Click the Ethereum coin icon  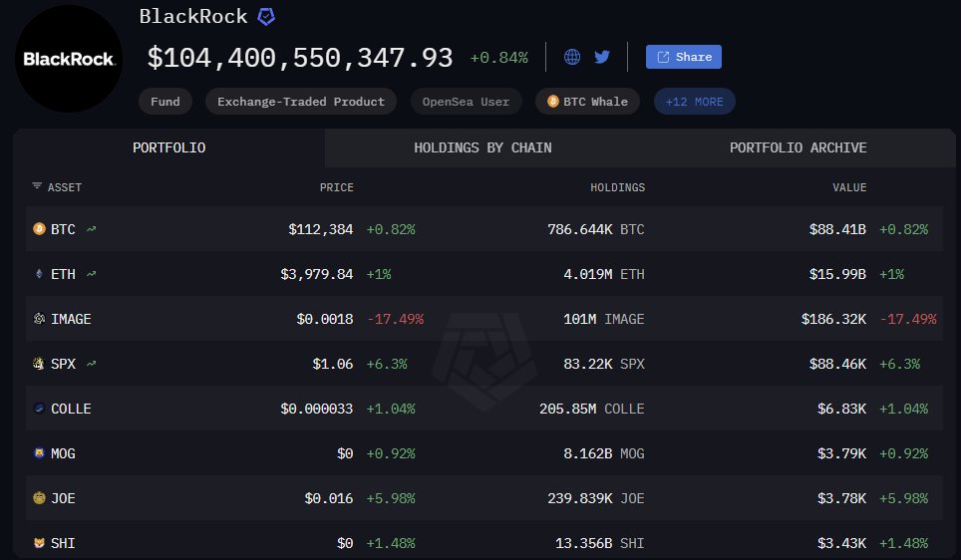click(39, 274)
